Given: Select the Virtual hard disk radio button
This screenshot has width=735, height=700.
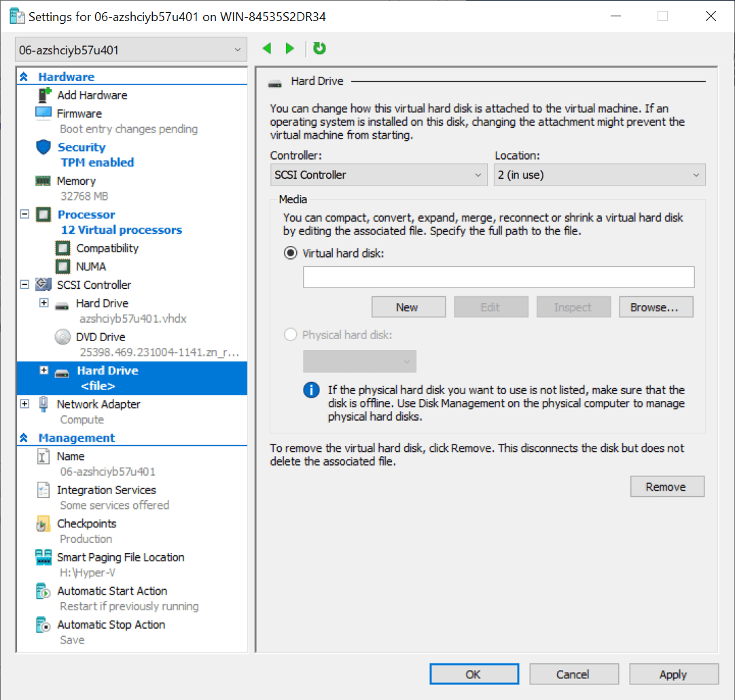Looking at the screenshot, I should [291, 253].
